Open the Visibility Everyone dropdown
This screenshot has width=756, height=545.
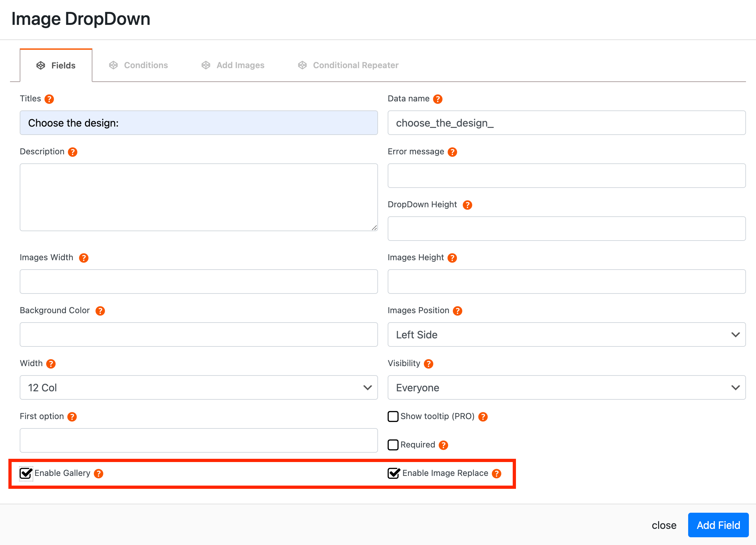(x=566, y=387)
